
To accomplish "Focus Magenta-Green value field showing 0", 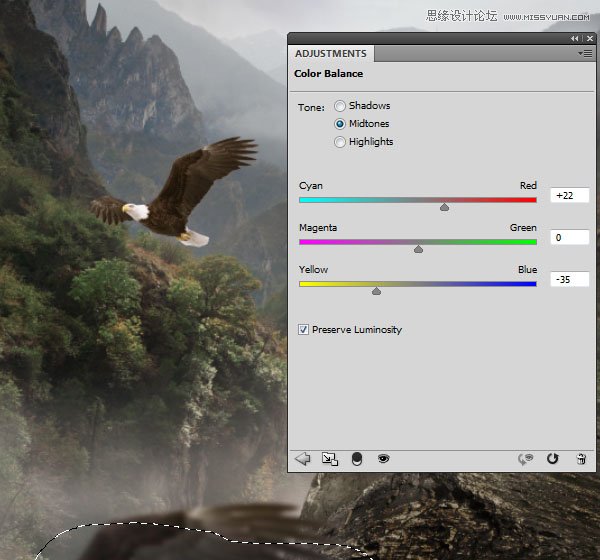I will click(x=569, y=237).
